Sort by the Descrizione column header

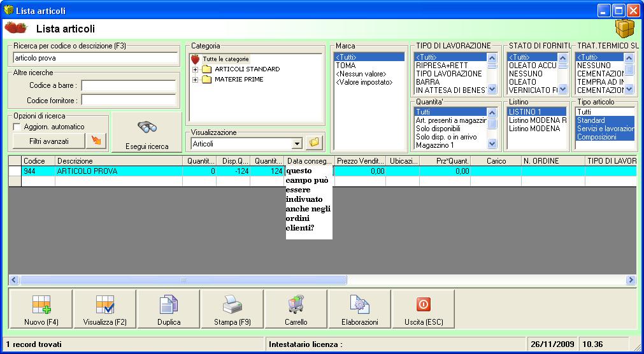(x=119, y=162)
